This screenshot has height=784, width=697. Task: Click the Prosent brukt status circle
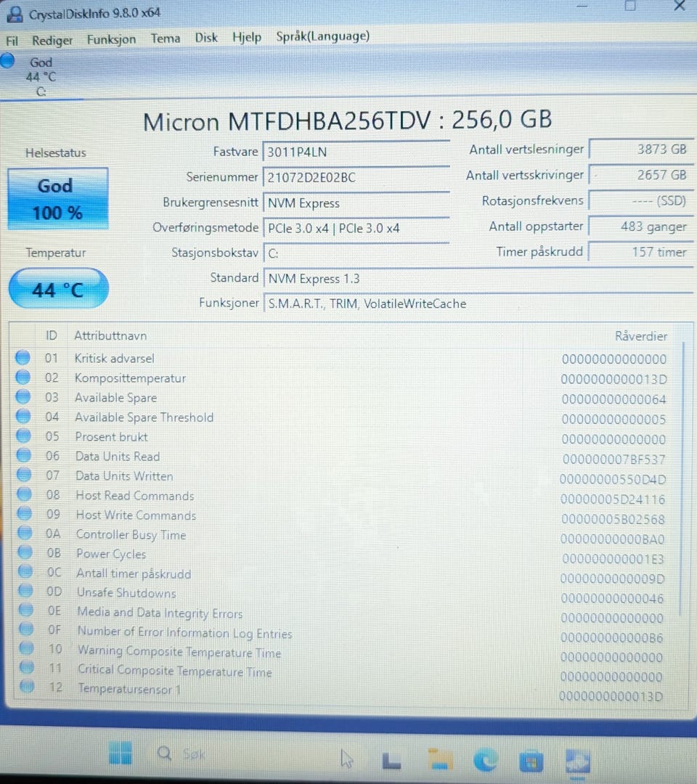click(23, 436)
